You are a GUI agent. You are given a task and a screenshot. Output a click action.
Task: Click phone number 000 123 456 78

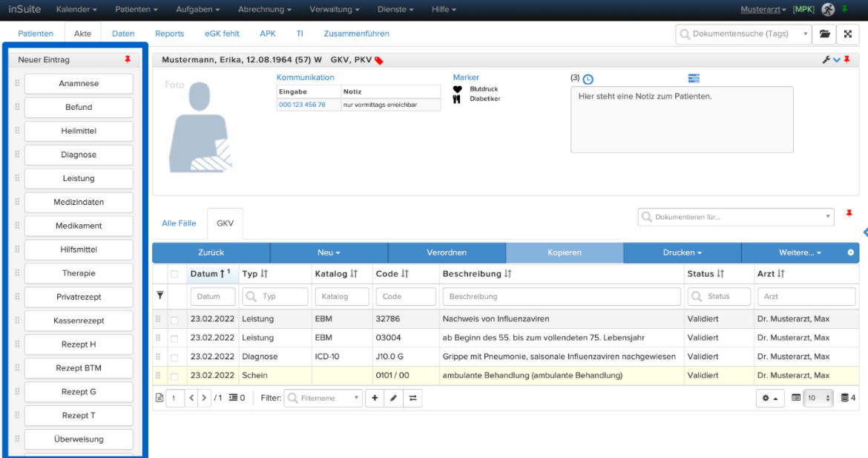tap(302, 105)
